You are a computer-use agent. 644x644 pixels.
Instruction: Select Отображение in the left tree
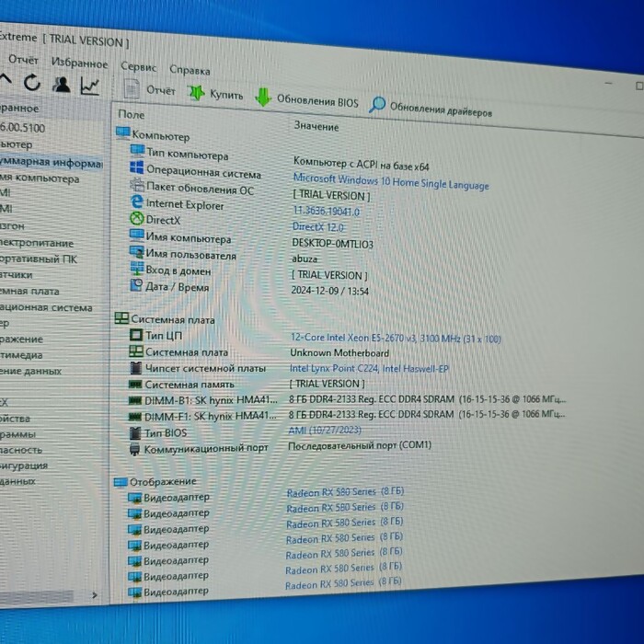point(21,339)
